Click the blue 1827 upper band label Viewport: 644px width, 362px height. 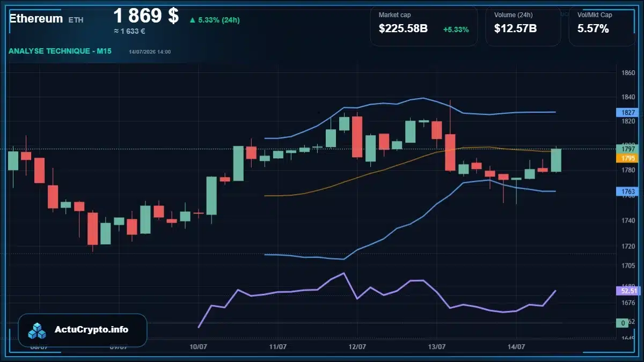(627, 113)
